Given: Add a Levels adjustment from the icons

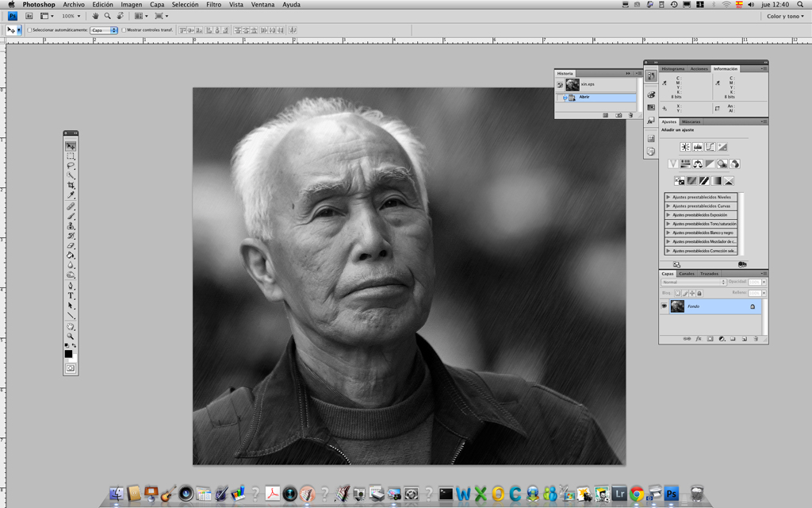Looking at the screenshot, I should coord(698,147).
